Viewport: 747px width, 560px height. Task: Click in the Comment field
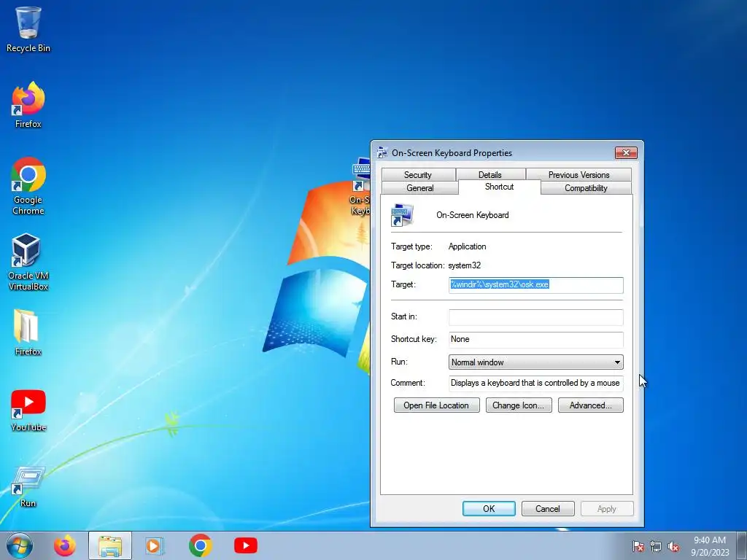pos(535,383)
